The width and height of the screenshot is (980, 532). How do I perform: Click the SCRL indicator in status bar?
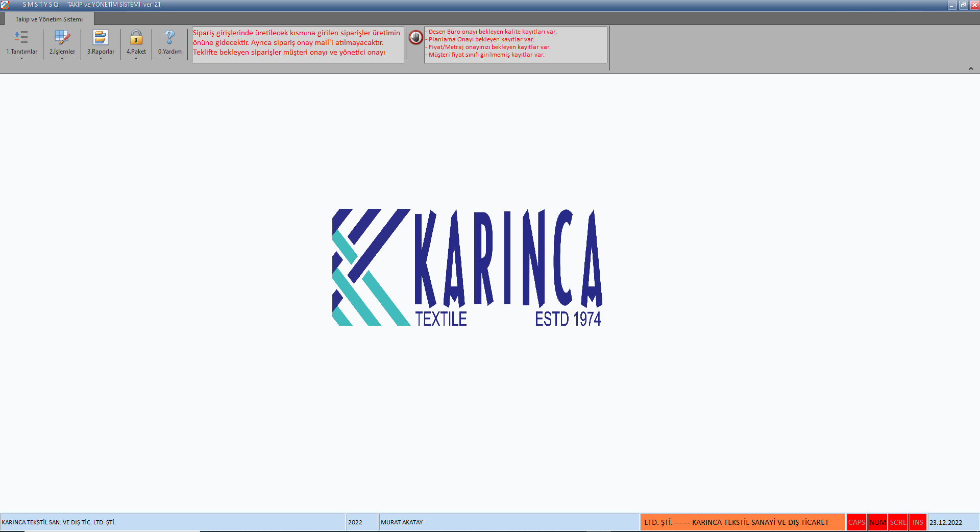tap(898, 522)
